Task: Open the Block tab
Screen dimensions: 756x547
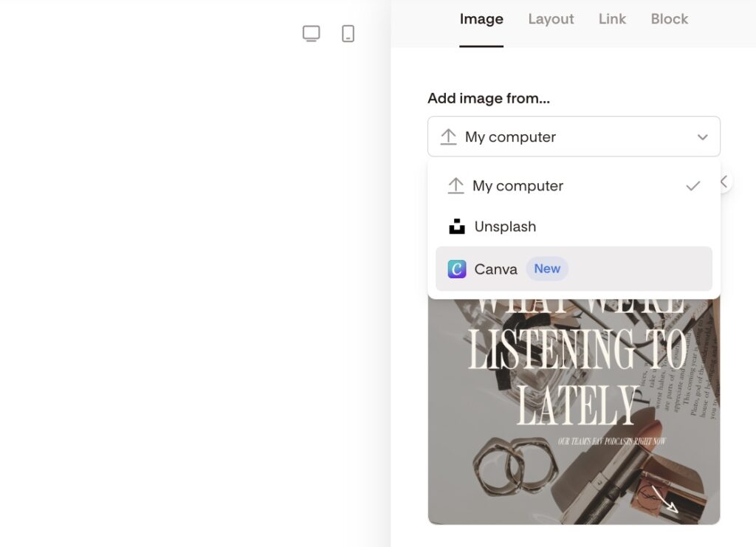Action: [x=669, y=19]
